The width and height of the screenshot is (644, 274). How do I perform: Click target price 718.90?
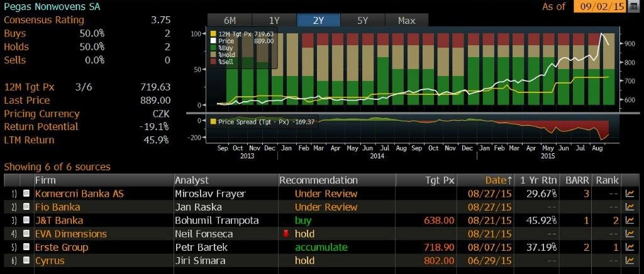click(x=440, y=248)
